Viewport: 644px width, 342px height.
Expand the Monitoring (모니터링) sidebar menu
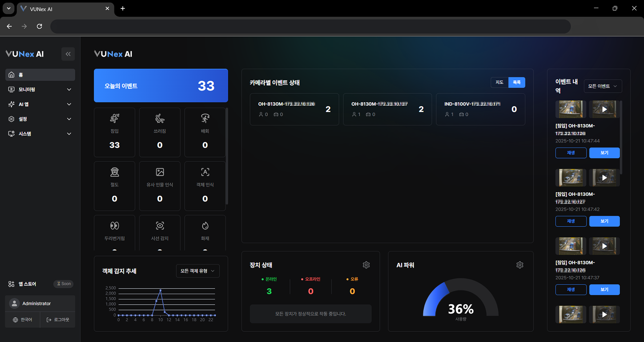tap(40, 89)
